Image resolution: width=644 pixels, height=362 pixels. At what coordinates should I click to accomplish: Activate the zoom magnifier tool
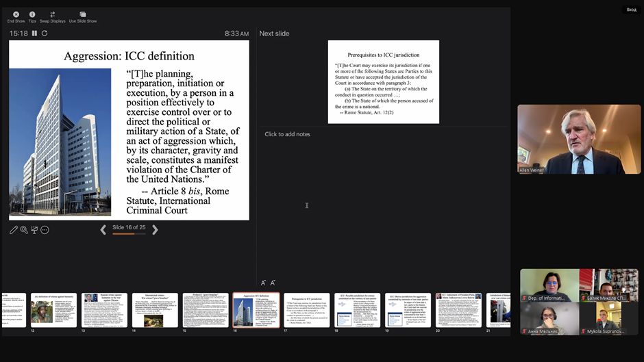coord(24,230)
